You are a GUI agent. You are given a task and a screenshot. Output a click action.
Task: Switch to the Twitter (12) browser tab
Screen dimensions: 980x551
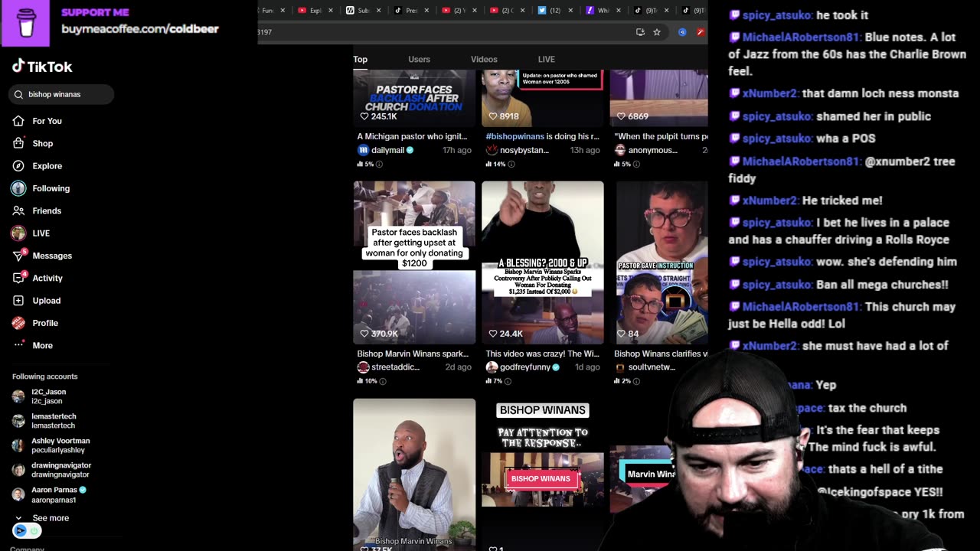(555, 10)
